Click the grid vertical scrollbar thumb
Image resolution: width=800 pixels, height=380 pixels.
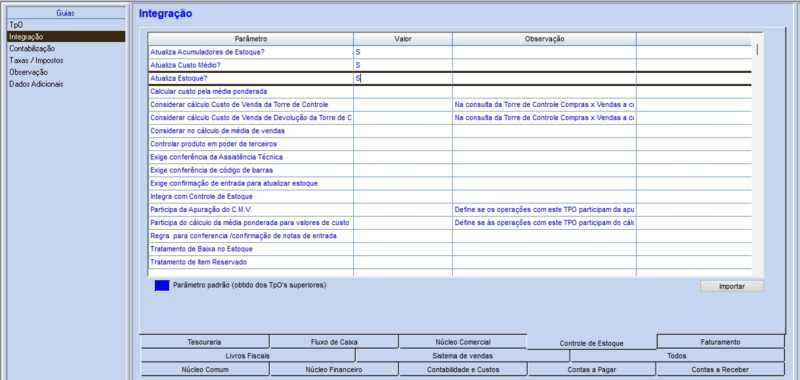tap(757, 49)
